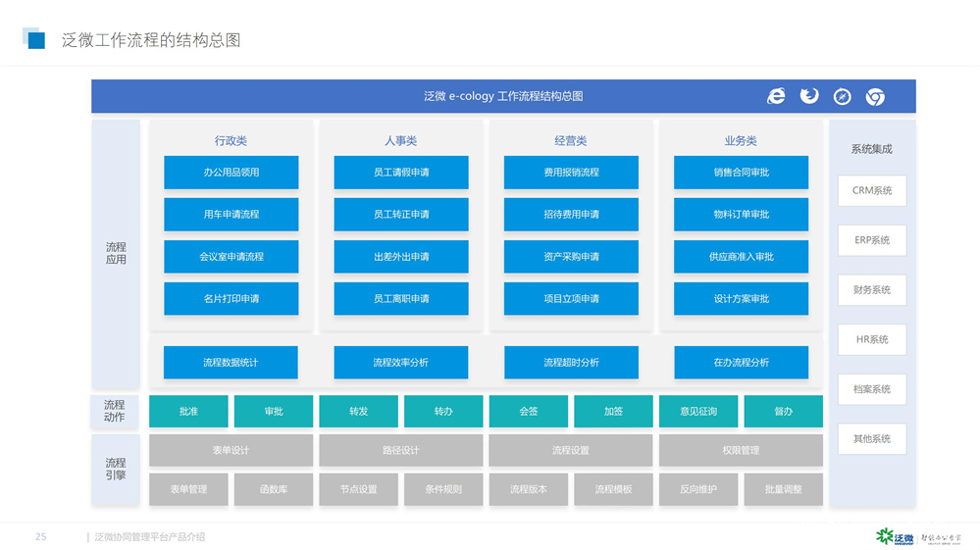Screen dimensions: 980x550
Task: Select the teal 转办 action box
Action: [x=443, y=412]
